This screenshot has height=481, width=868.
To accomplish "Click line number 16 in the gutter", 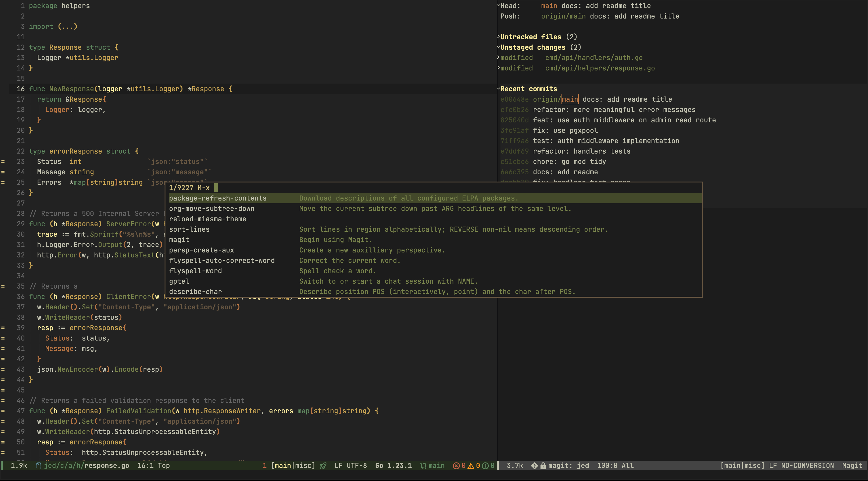I will [21, 89].
